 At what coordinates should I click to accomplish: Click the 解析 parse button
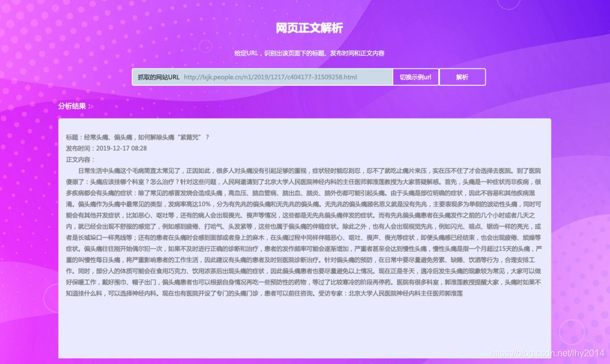click(462, 77)
